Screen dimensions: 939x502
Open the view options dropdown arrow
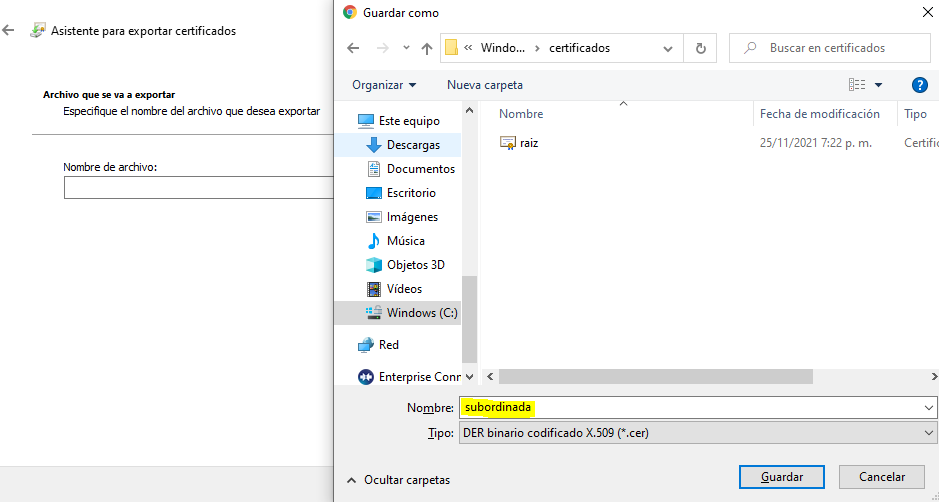click(x=878, y=85)
